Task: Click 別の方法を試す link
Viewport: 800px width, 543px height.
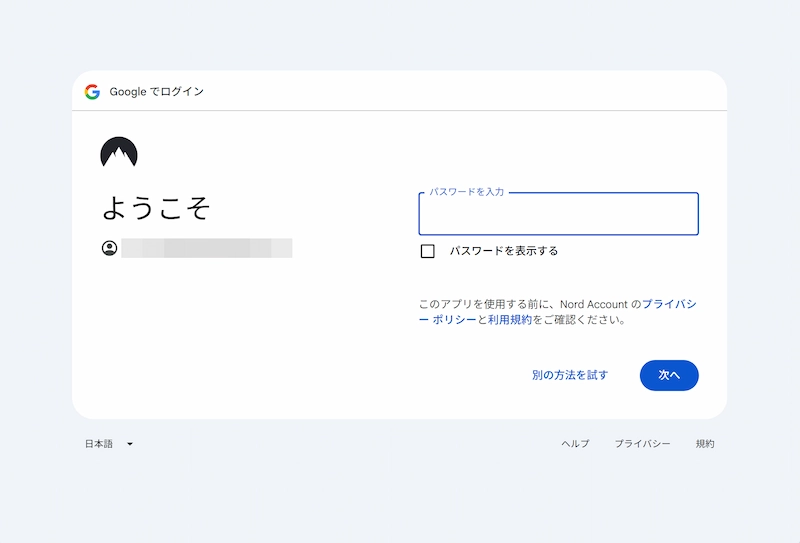Action: point(570,375)
